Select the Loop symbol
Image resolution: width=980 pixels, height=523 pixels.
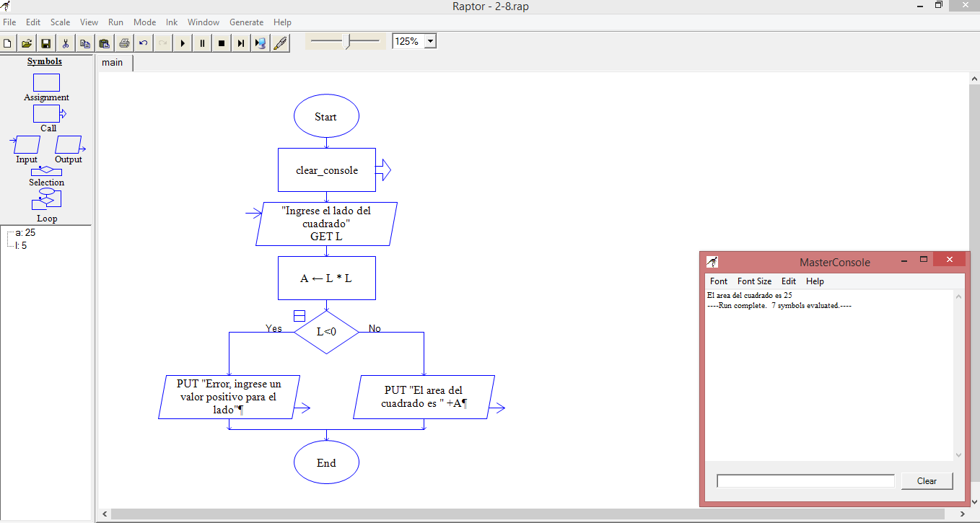point(46,200)
